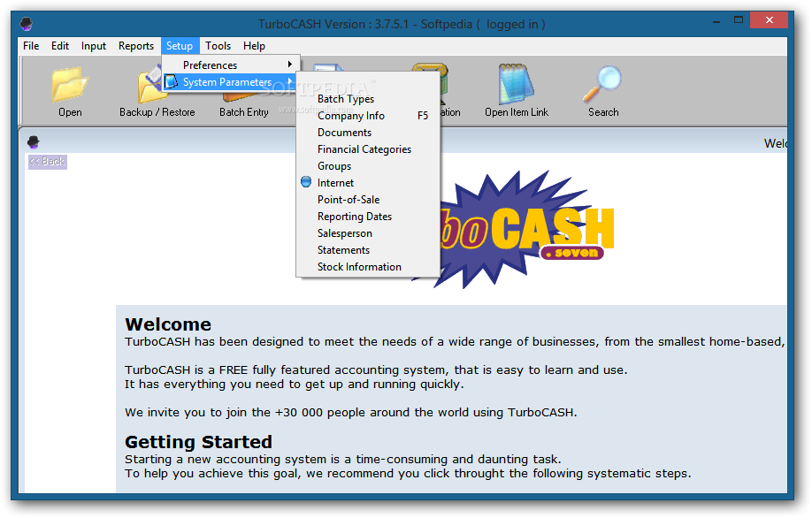Click the Batch Entry toolbar button label

pos(243,112)
